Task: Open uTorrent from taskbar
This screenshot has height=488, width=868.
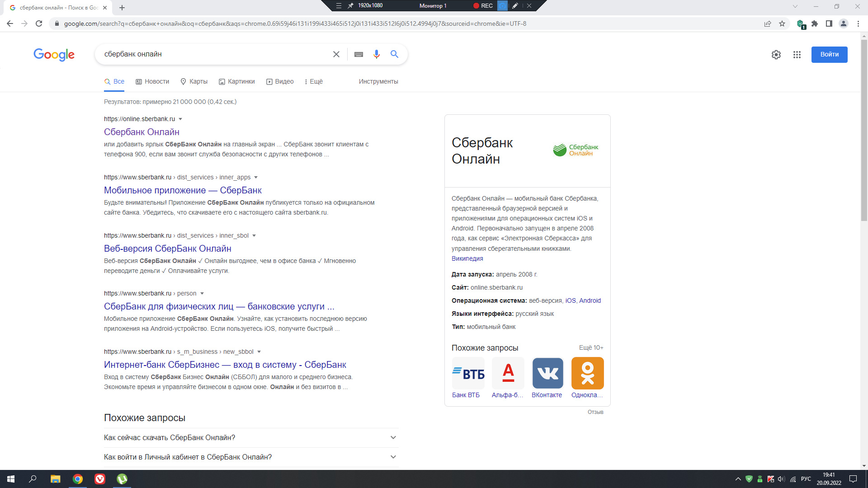Action: click(x=122, y=479)
